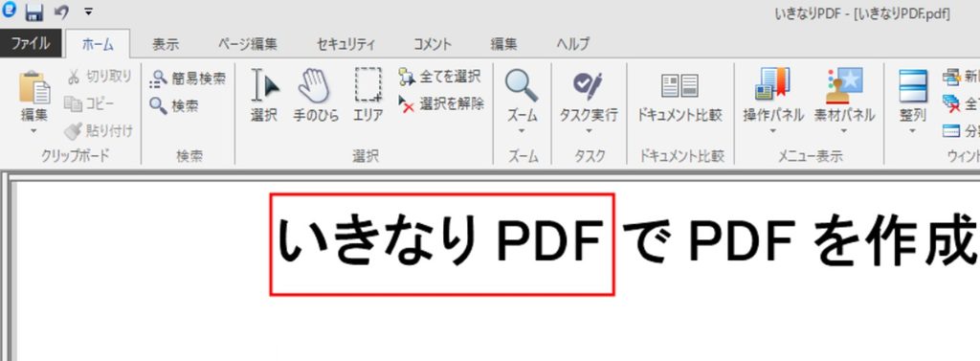Click the 簡易検索 quick search icon
This screenshot has height=361, width=980.
[x=159, y=79]
